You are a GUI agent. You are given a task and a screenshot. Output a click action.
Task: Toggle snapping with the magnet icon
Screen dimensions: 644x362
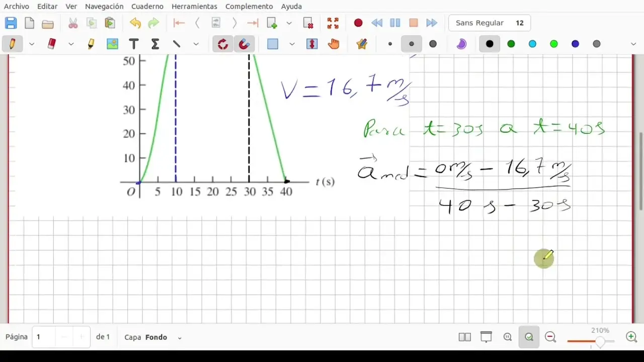click(244, 44)
